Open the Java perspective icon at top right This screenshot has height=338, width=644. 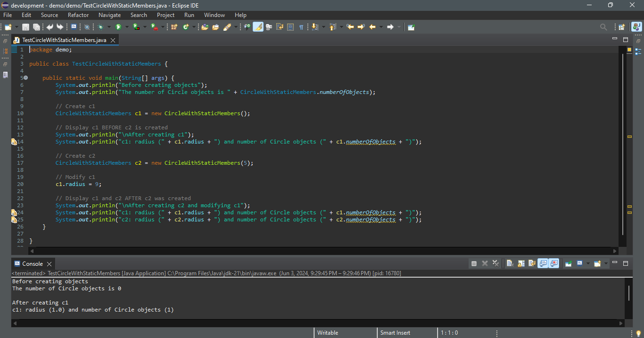(x=636, y=27)
